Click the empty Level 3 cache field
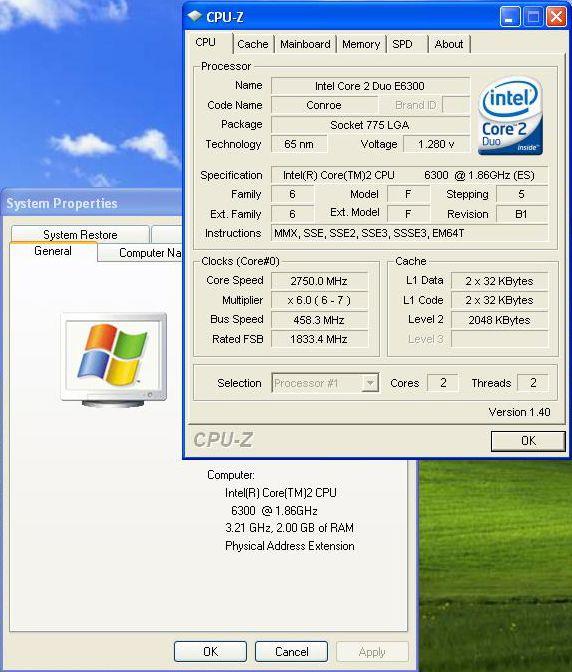The width and height of the screenshot is (572, 672). 500,339
